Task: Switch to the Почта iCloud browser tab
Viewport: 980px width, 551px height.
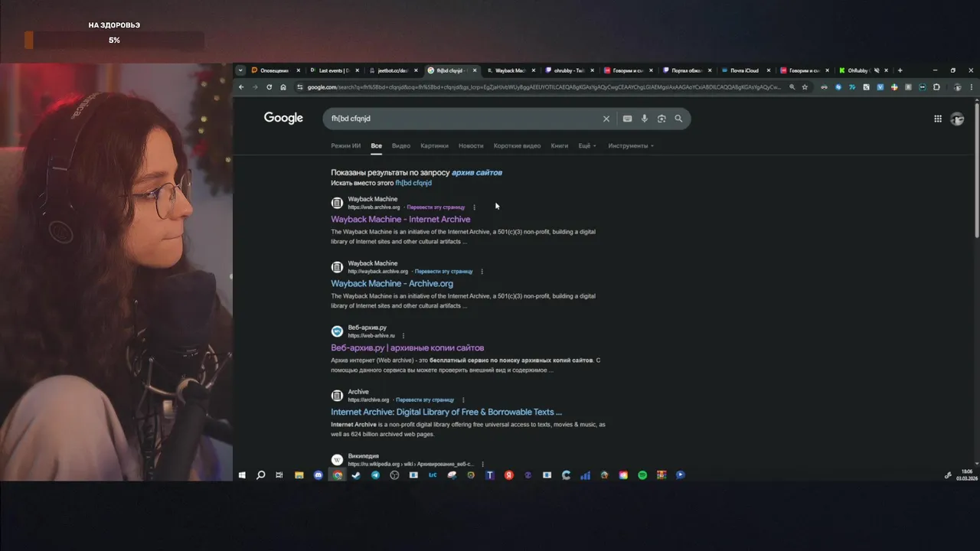Action: point(744,70)
